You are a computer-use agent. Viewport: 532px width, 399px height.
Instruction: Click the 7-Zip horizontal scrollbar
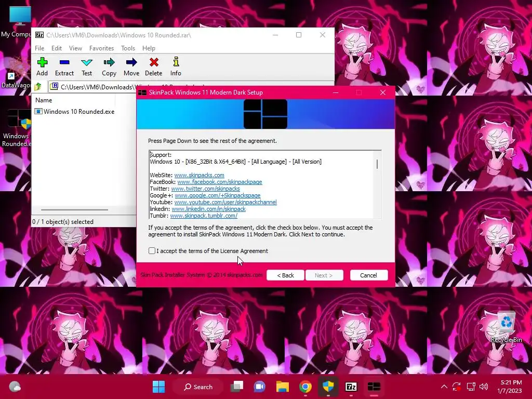[75, 210]
